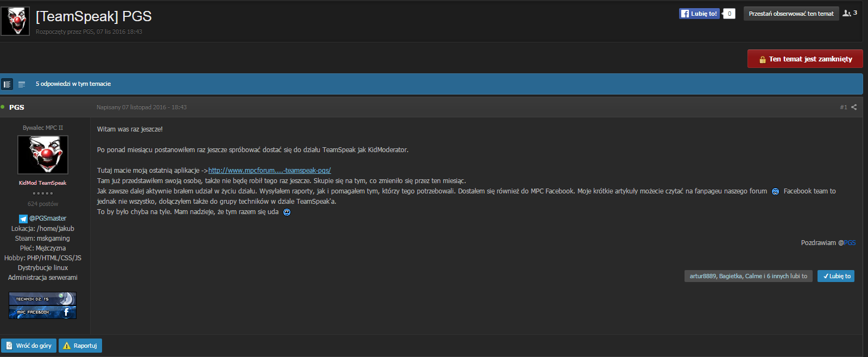The width and height of the screenshot is (868, 357).
Task: Click the 'Hobby: PHP/HTML/CSS/JS' profile line
Action: [43, 258]
